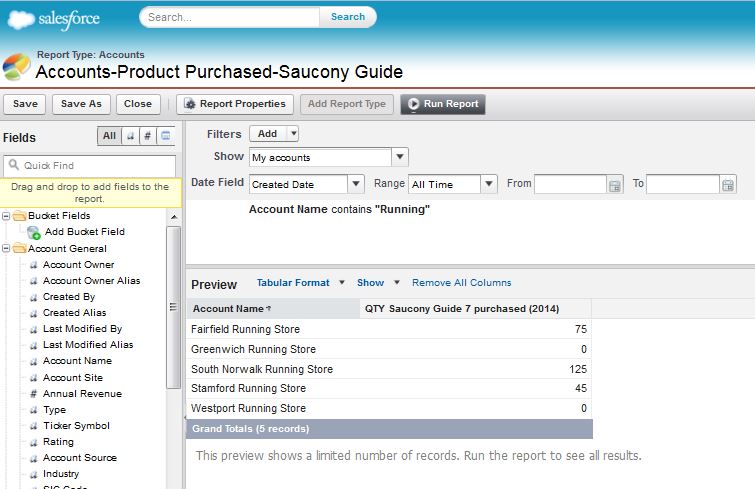Image resolution: width=755 pixels, height=489 pixels.
Task: Focus the top Search input field
Action: (230, 17)
